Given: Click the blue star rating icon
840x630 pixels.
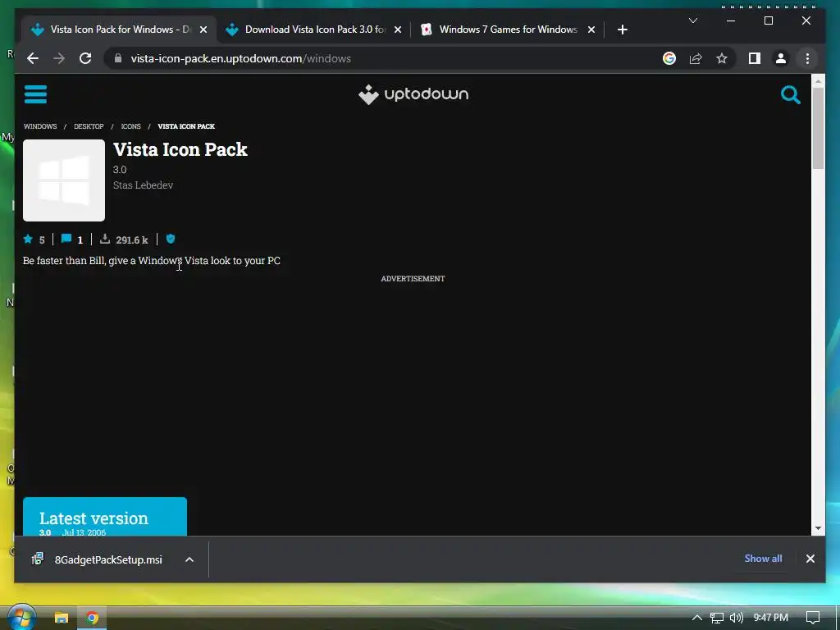Looking at the screenshot, I should pos(28,239).
